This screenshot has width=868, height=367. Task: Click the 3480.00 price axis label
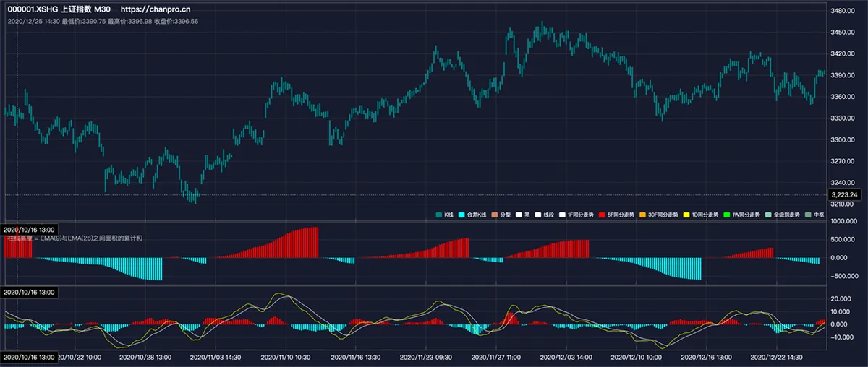843,11
